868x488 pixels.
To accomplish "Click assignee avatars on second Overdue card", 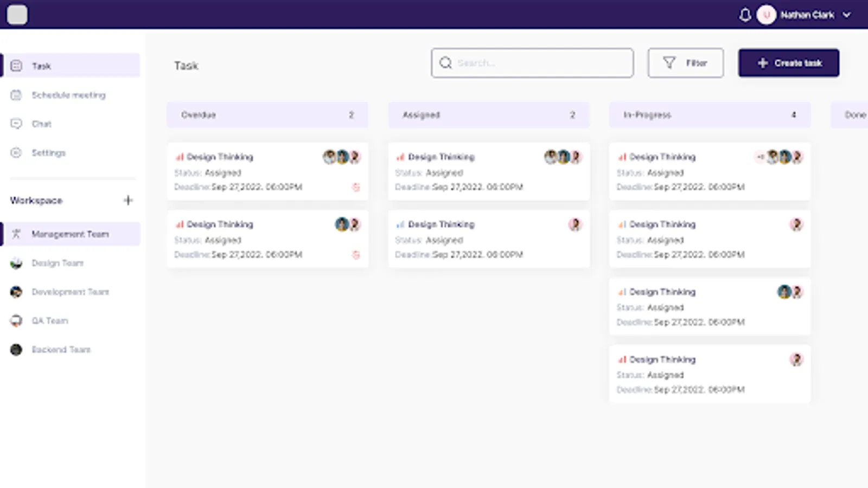I will click(348, 224).
